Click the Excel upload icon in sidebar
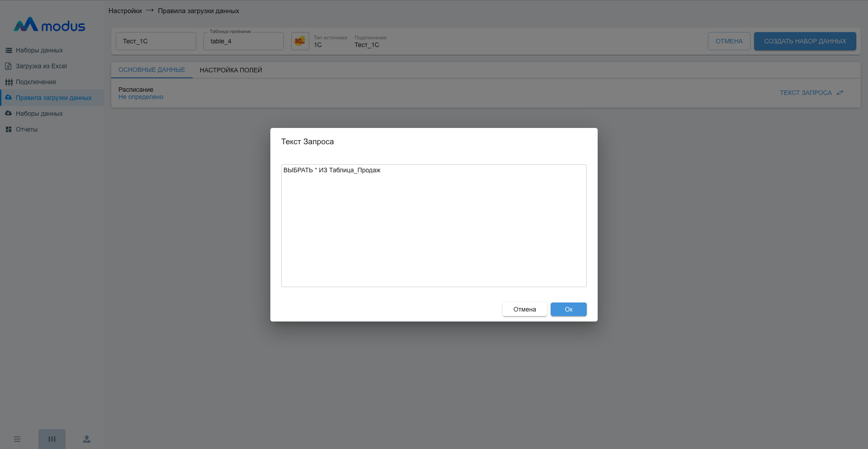The width and height of the screenshot is (868, 449). click(x=8, y=66)
